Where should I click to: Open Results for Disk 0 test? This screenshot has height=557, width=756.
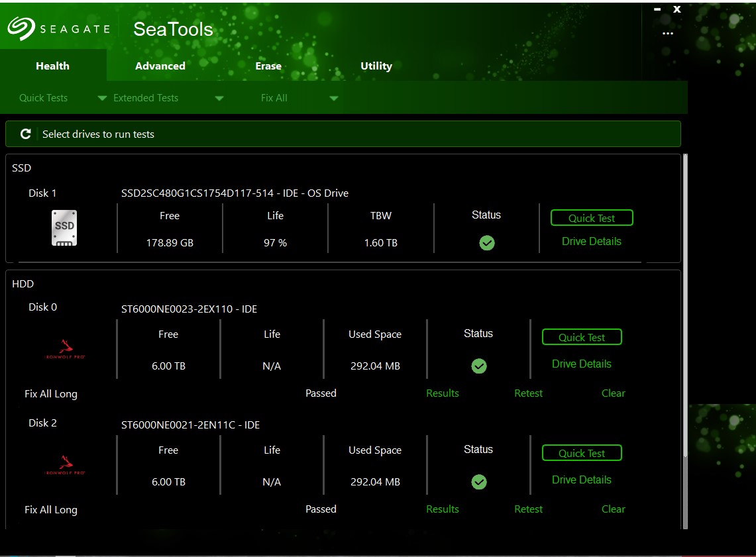coord(442,393)
